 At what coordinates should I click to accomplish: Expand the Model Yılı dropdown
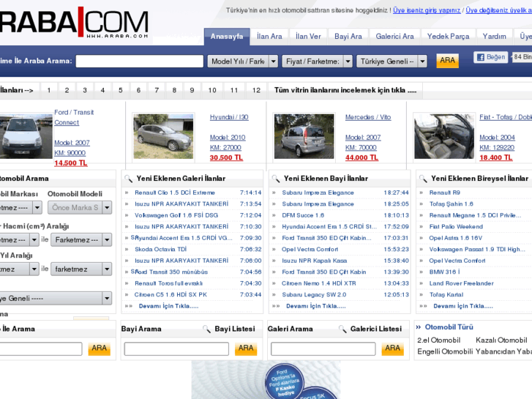(x=242, y=61)
